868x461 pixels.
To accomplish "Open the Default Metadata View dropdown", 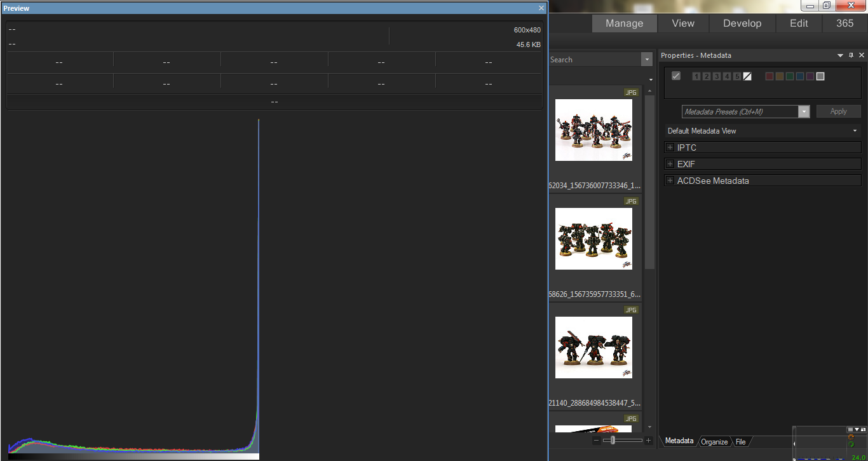I will coord(763,131).
